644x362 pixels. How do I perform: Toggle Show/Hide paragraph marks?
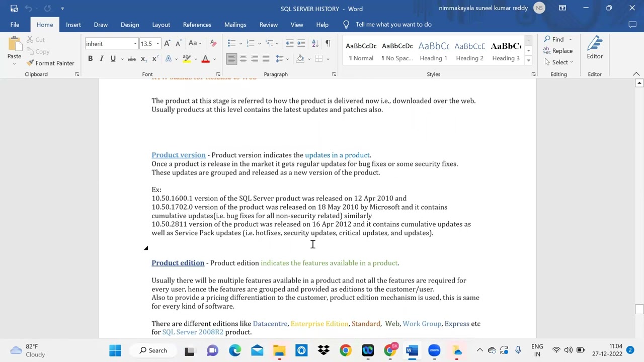328,43
